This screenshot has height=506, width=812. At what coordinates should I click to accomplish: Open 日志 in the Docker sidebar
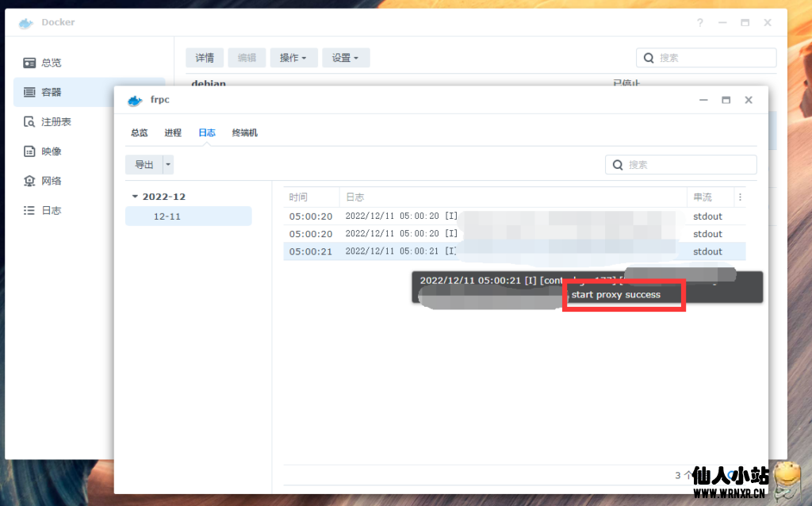pos(51,210)
